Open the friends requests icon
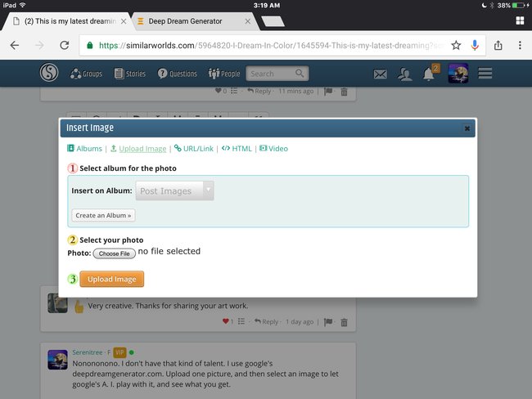Viewport: 532px width, 399px height. click(404, 74)
